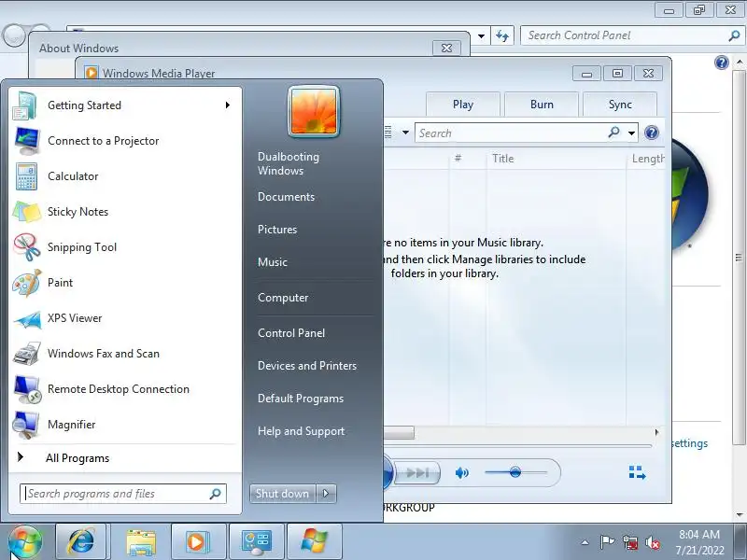The height and width of the screenshot is (560, 747).
Task: Open the Control Panel address bar dropdown
Action: coord(481,36)
